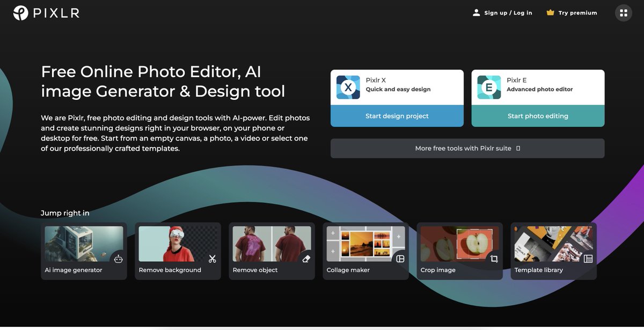Open the apps grid menu icon
This screenshot has height=330, width=644.
[x=623, y=13]
